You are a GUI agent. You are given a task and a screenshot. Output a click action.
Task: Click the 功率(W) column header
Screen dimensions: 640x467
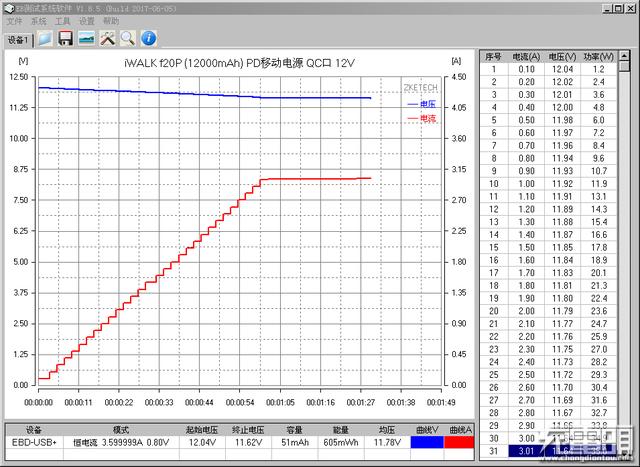click(x=598, y=57)
